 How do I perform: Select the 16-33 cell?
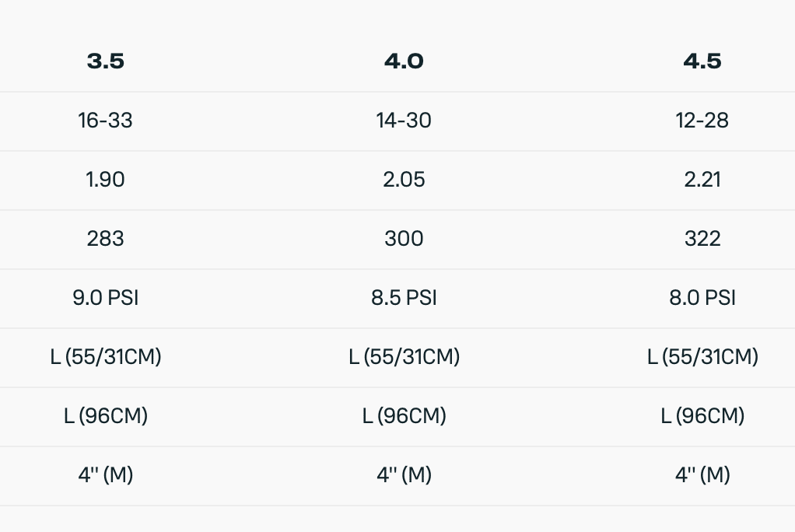(106, 121)
